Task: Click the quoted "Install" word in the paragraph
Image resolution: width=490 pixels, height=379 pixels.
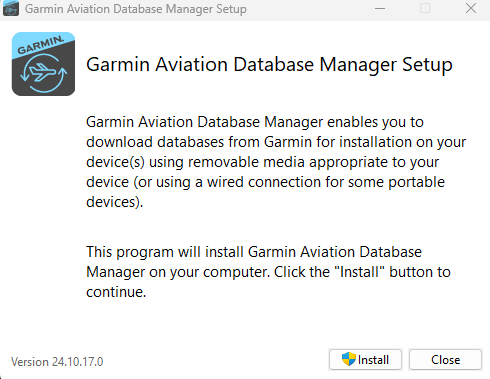Action: (x=359, y=272)
